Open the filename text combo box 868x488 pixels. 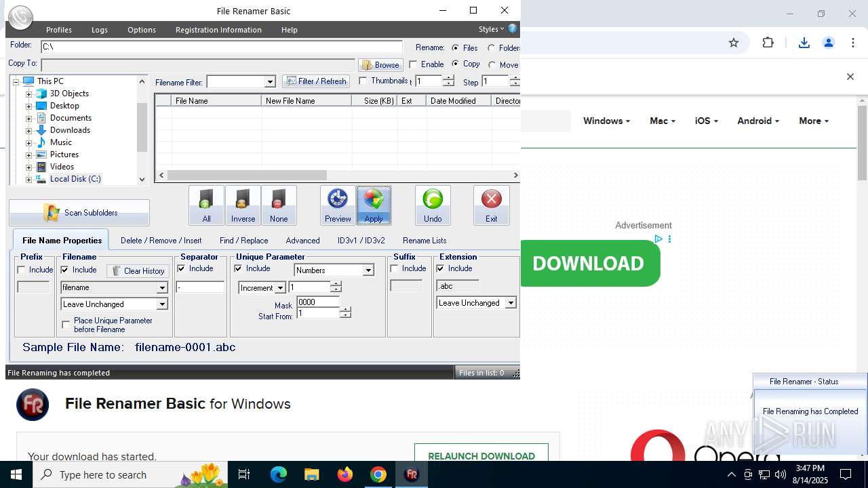click(162, 287)
